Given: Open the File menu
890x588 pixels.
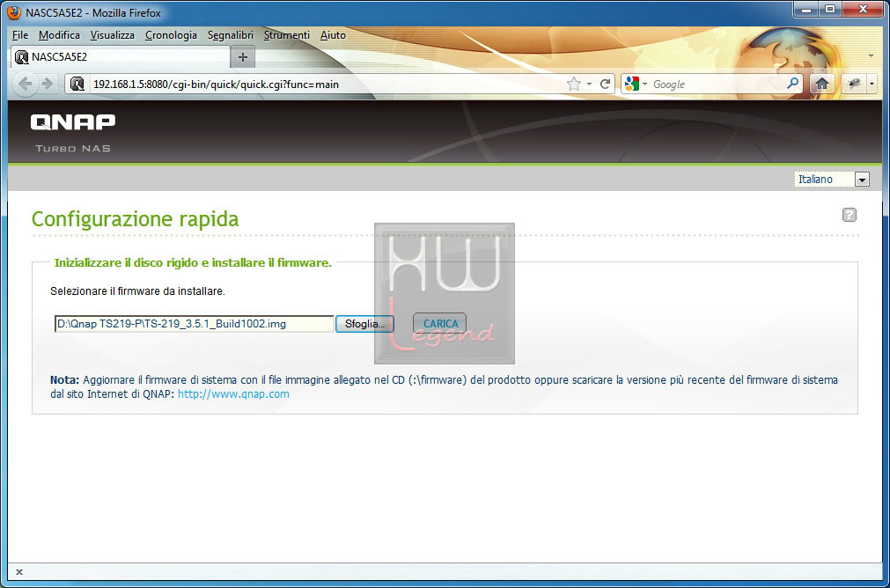Looking at the screenshot, I should click(20, 35).
